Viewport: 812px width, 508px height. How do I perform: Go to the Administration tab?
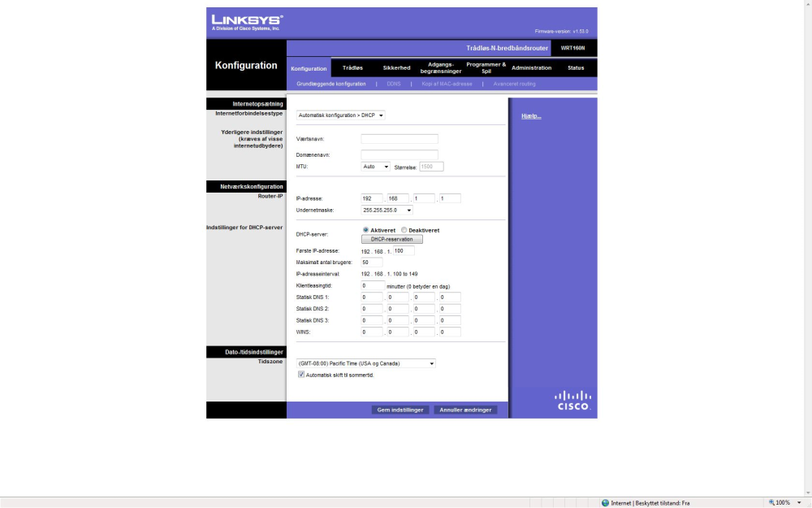click(531, 68)
